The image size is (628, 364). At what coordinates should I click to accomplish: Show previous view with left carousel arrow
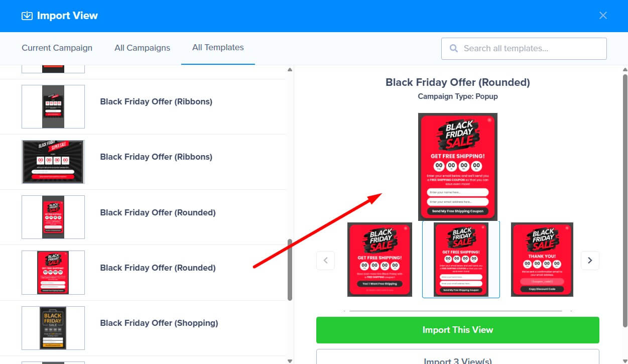click(x=325, y=260)
